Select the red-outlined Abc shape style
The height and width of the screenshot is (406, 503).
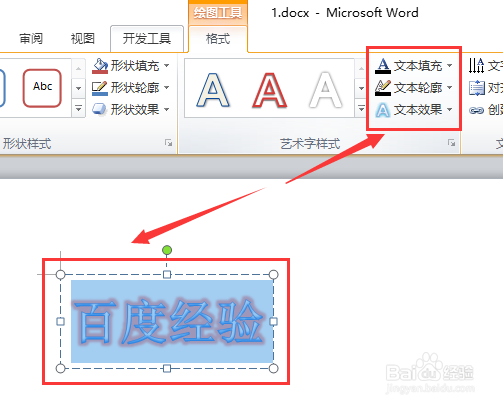coord(42,88)
